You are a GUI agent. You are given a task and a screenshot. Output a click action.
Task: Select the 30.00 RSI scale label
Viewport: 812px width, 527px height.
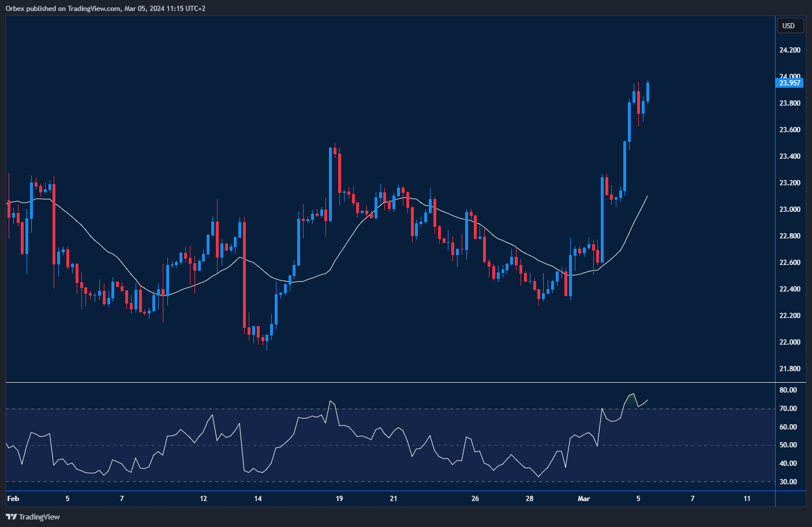click(788, 482)
